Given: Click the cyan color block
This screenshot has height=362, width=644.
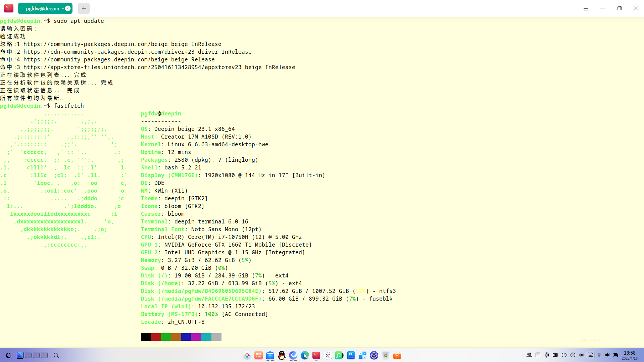Looking at the screenshot, I should point(206,337).
